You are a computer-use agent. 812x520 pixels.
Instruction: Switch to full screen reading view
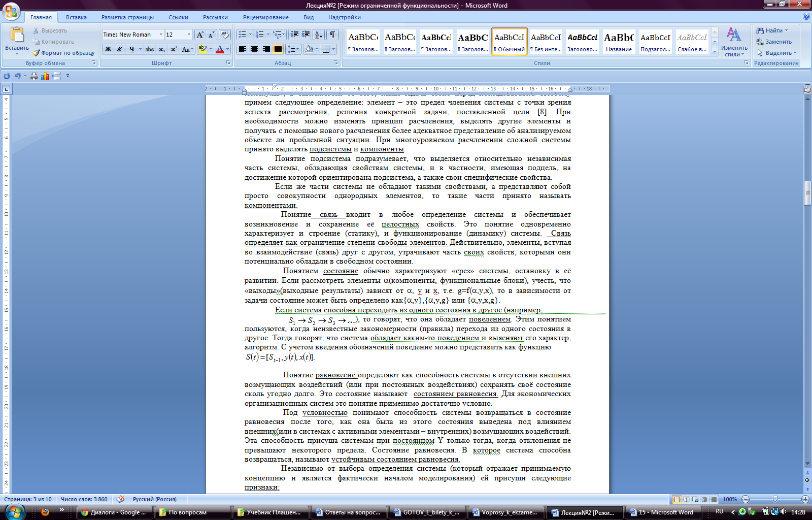(x=686, y=499)
